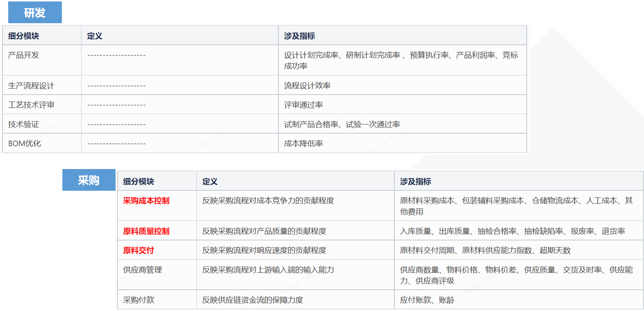
Task: Click the 供应商管理 module cell
Action: tap(142, 269)
